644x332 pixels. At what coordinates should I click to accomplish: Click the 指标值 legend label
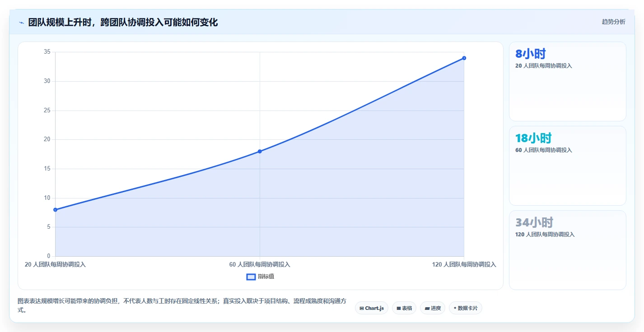coord(266,277)
